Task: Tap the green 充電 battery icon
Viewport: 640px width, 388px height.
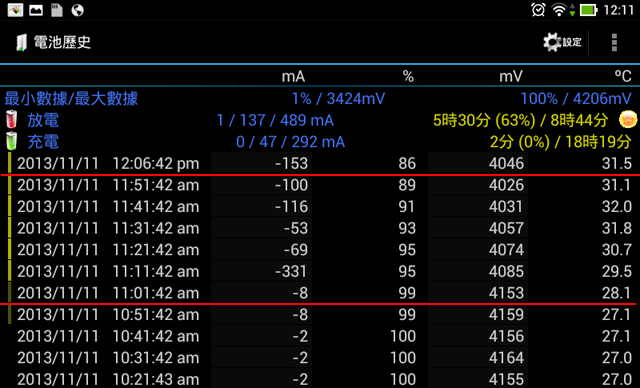Action: pyautogui.click(x=11, y=141)
